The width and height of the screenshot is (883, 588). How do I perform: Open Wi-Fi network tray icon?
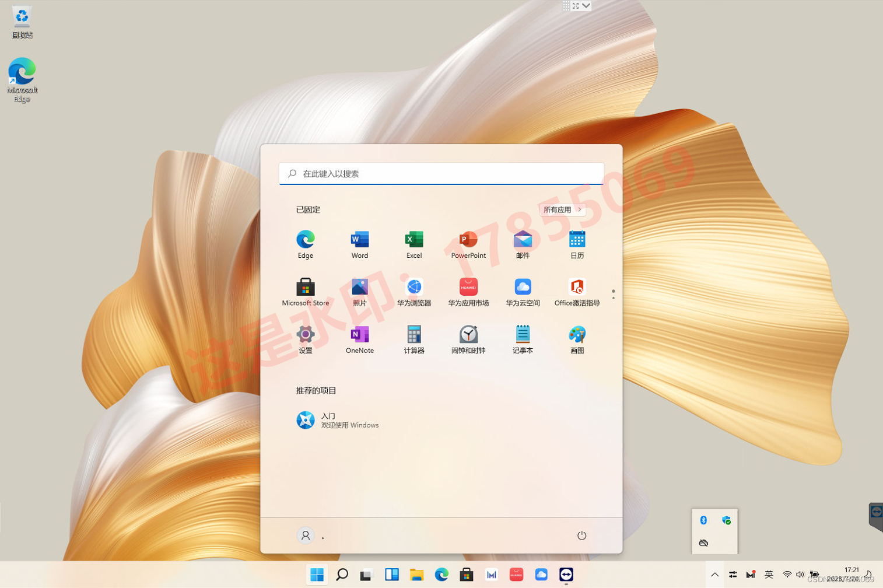787,575
